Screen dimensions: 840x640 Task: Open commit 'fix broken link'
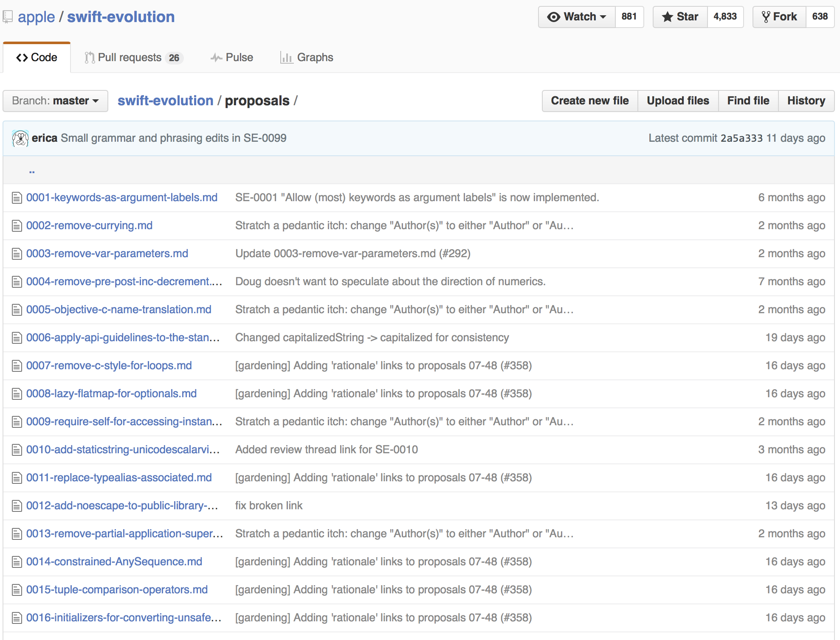point(269,506)
